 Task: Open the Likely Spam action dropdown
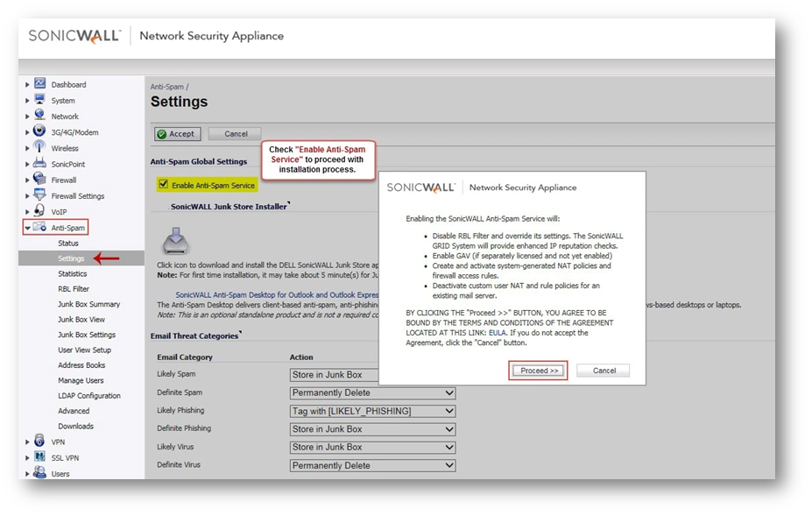pos(334,375)
